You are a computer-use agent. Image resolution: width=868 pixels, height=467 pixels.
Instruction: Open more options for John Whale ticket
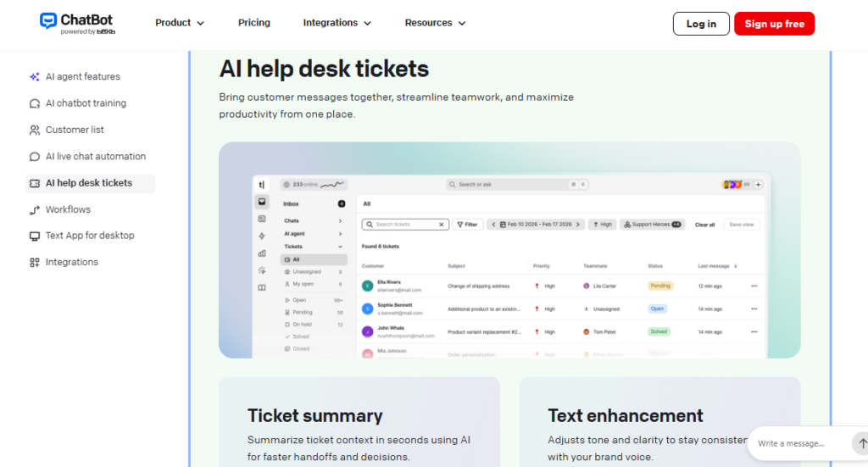tap(754, 332)
